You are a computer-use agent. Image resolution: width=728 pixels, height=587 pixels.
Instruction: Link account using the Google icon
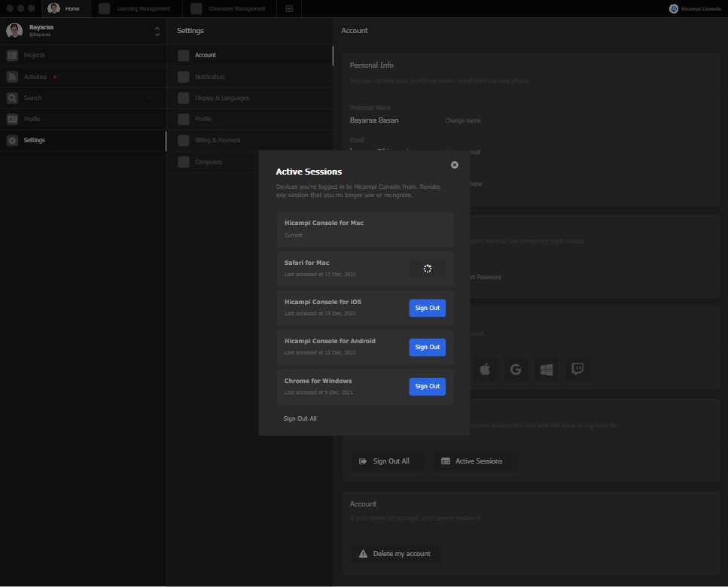click(x=516, y=369)
